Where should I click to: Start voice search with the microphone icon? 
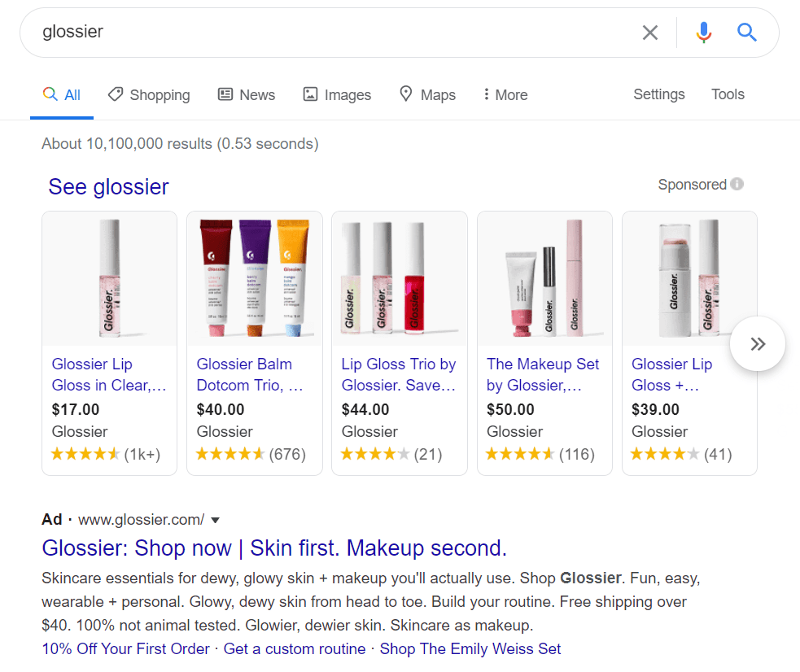(x=704, y=33)
